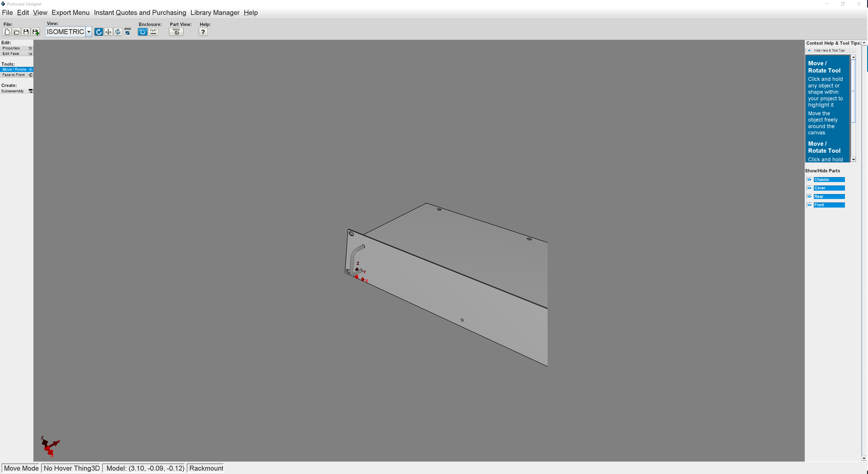868x474 pixels.
Task: Select the pan view crosshair icon
Action: coord(108,32)
